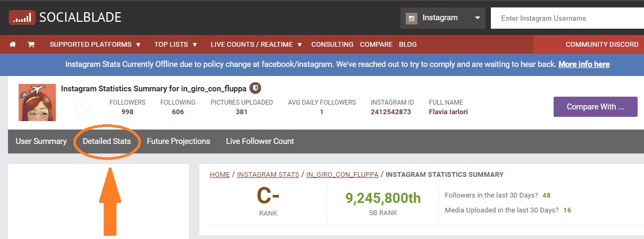Click the Instagram camera icon in platform selector
644x239 pixels.
click(x=412, y=18)
